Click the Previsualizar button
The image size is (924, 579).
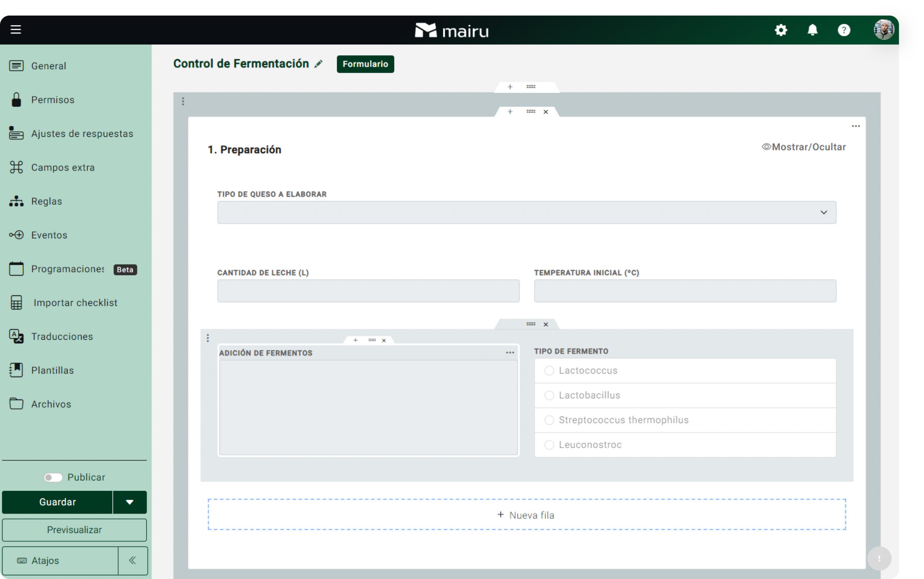pyautogui.click(x=74, y=530)
